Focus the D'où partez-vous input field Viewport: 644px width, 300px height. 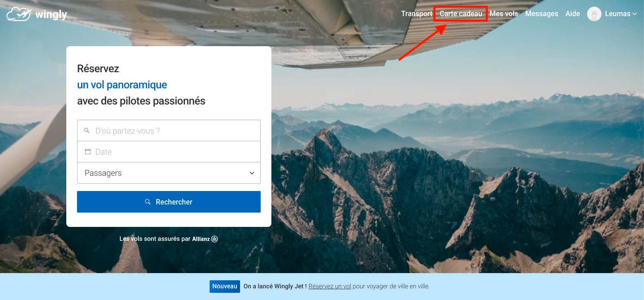169,130
